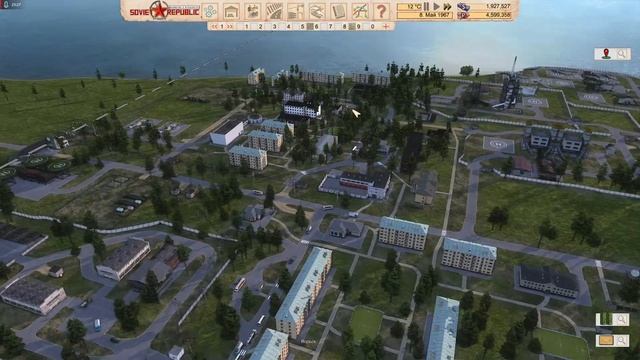Open the resources/industry menu with hexagon icon
640x360 pixels.
click(211, 11)
